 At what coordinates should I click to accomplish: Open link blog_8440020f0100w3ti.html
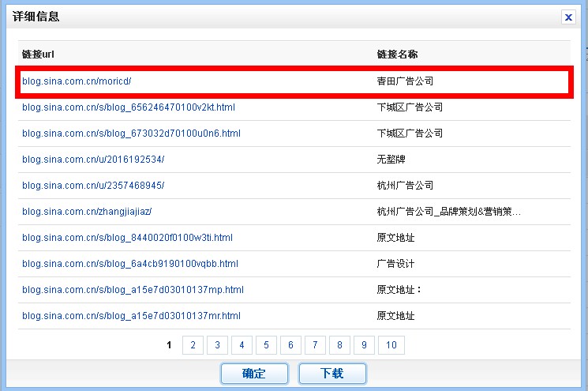tap(127, 238)
